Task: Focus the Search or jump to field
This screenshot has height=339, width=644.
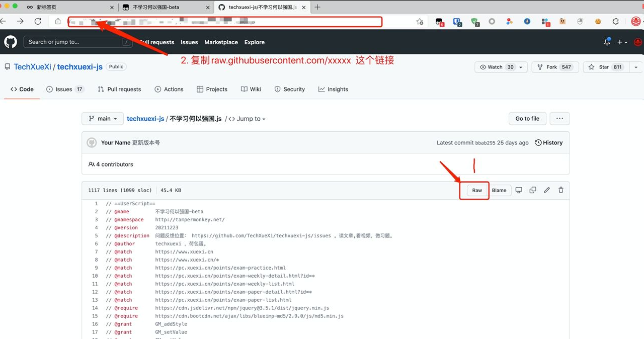Action: coord(78,42)
